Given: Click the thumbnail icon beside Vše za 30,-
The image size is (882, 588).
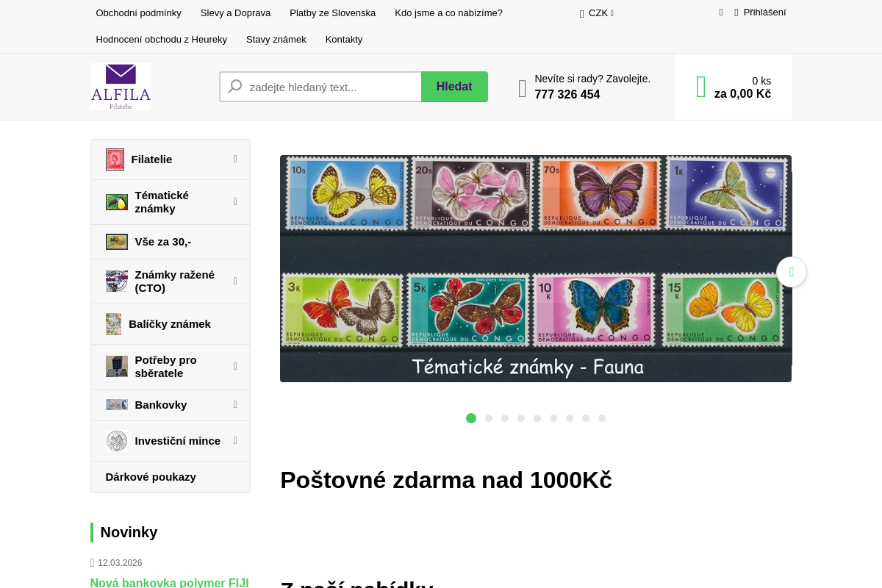Looking at the screenshot, I should coord(117,242).
